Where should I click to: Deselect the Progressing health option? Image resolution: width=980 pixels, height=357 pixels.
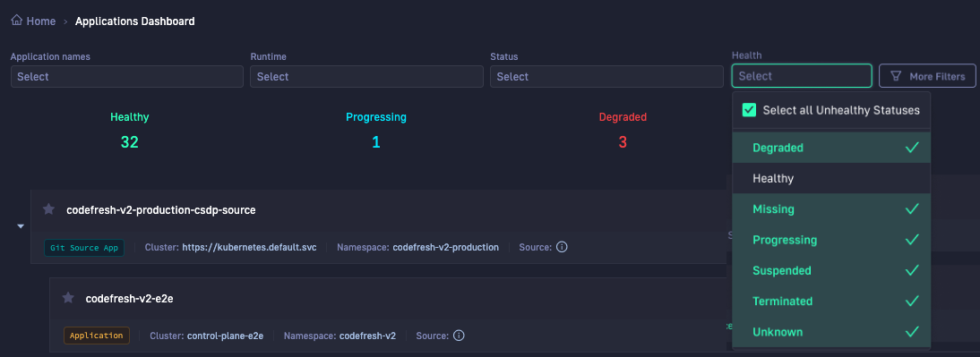click(832, 240)
